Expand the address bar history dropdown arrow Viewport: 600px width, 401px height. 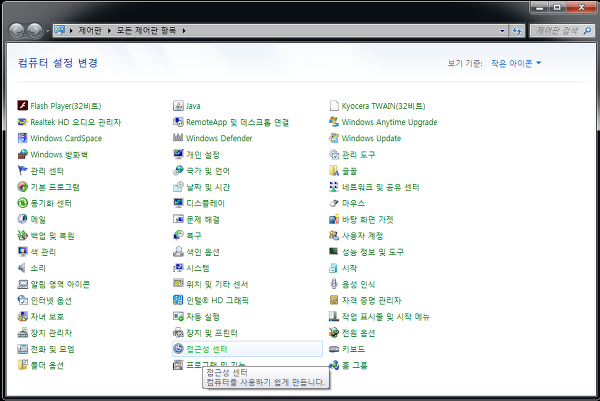(502, 31)
